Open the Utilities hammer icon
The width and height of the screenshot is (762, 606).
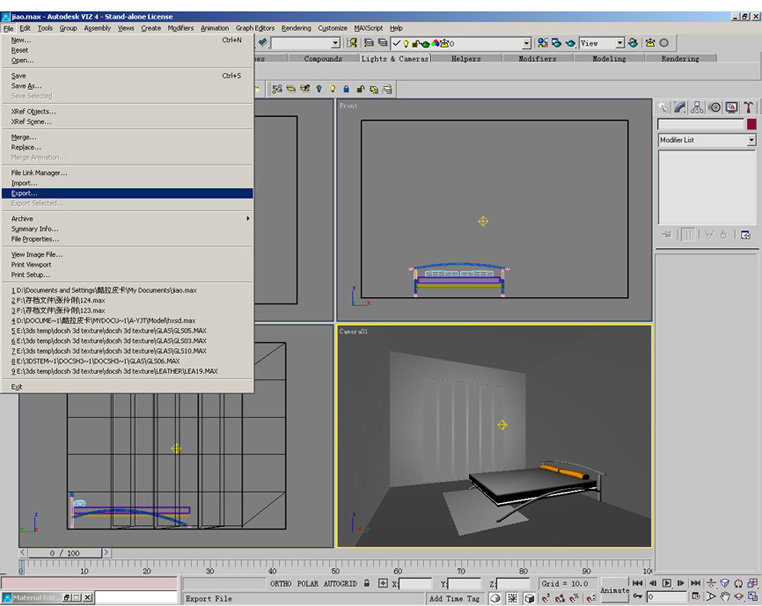[x=748, y=107]
